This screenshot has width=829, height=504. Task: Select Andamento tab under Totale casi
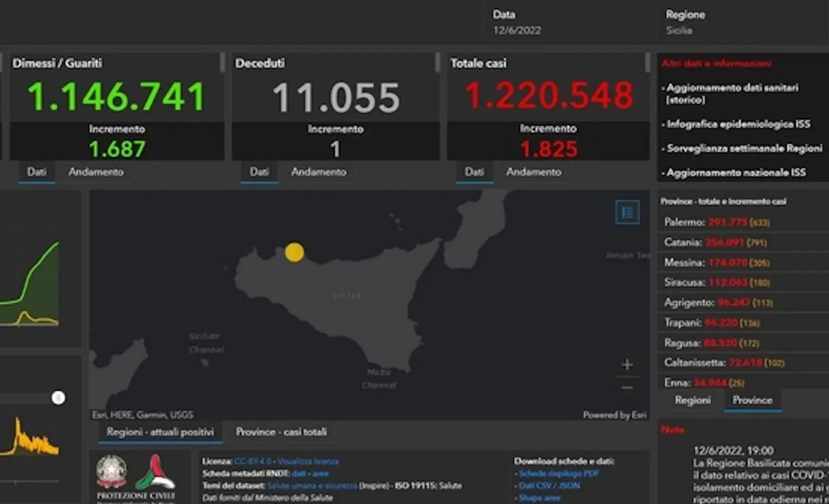coord(533,172)
